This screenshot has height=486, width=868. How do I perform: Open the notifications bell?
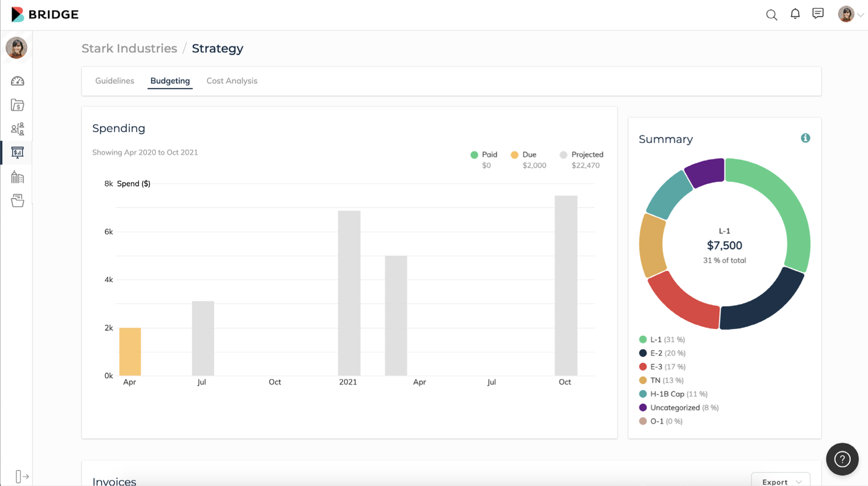pyautogui.click(x=795, y=14)
